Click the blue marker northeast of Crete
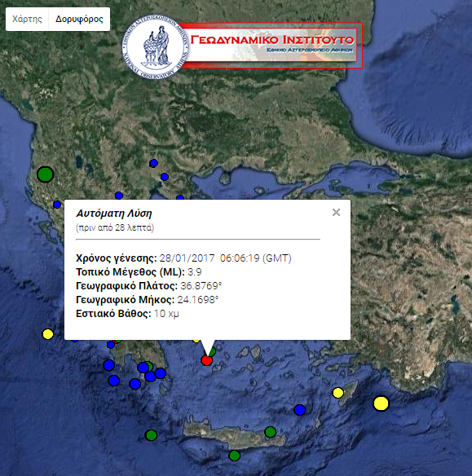 300,410
